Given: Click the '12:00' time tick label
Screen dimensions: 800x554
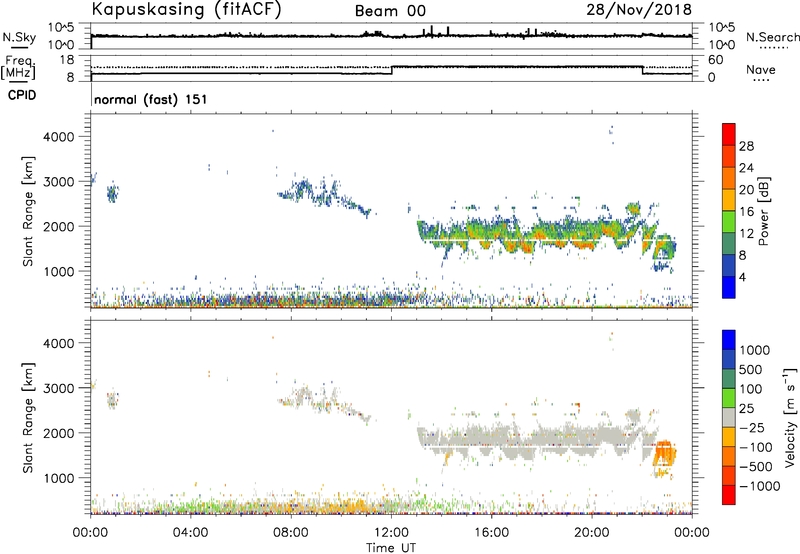Looking at the screenshot, I should click(391, 533).
